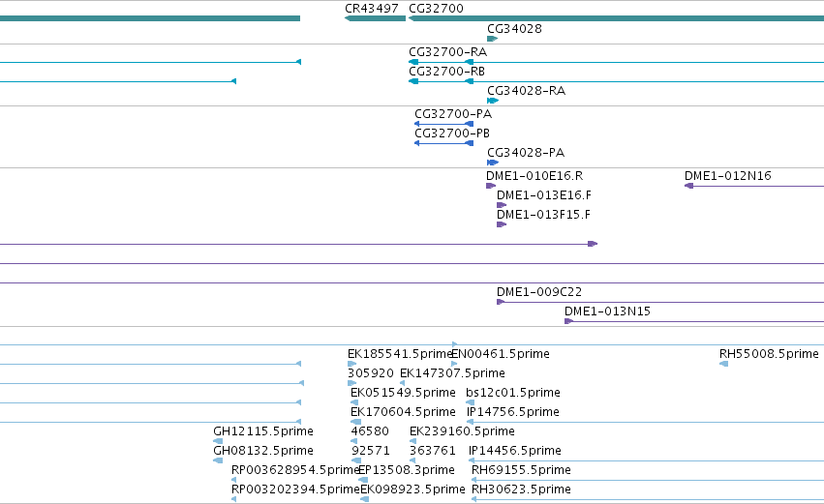Select the CG34028-RA transcript arrow

coord(493,101)
